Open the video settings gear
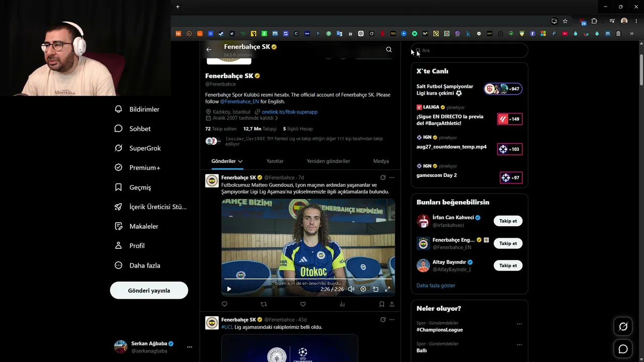This screenshot has height=362, width=644. point(363,289)
